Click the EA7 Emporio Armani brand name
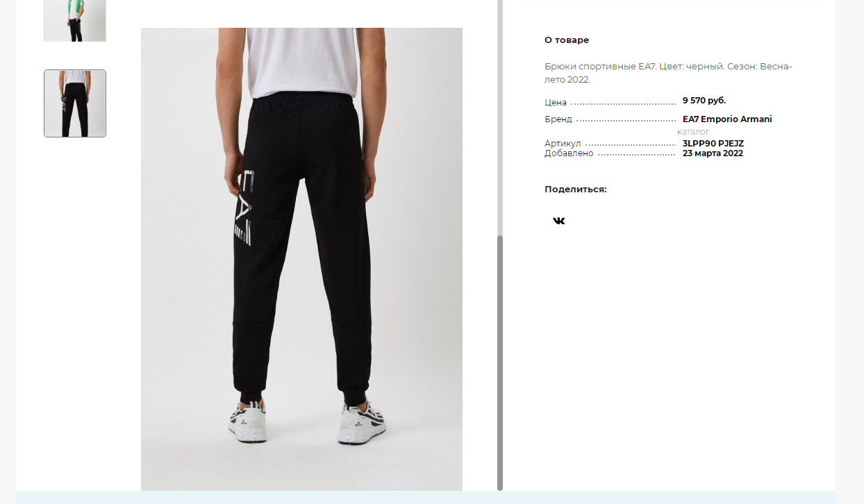 pyautogui.click(x=727, y=119)
